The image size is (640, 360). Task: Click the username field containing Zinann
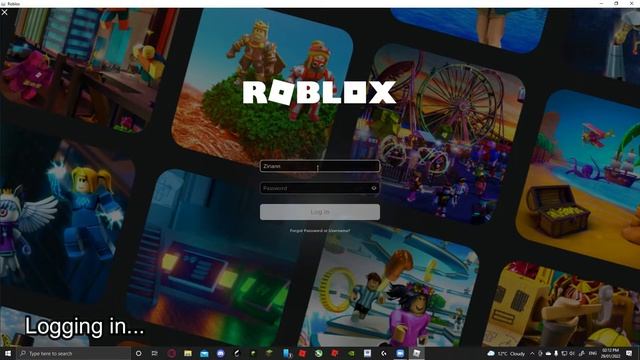click(320, 166)
